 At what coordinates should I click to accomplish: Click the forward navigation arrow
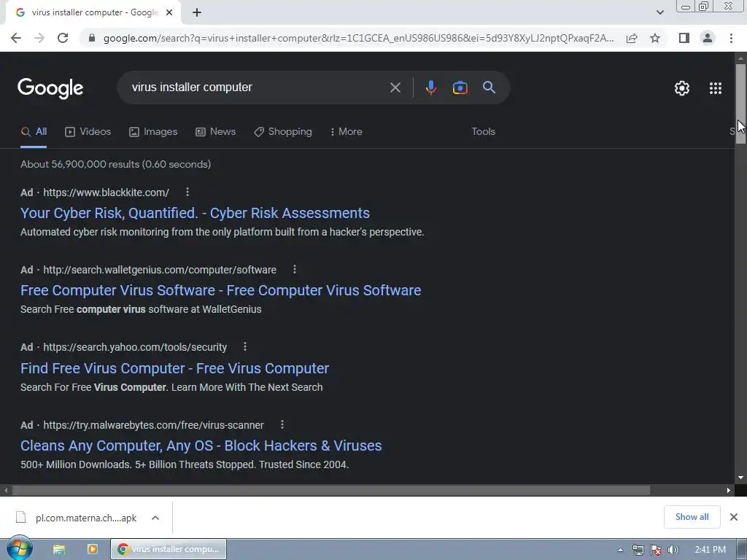click(39, 38)
